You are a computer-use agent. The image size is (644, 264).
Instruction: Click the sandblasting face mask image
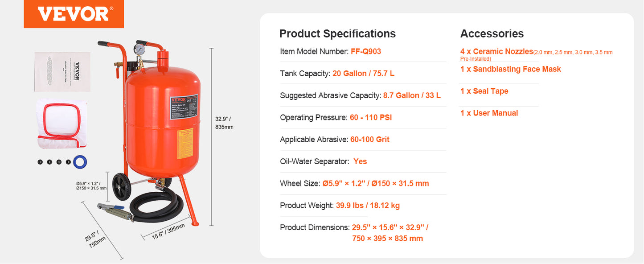[62, 124]
